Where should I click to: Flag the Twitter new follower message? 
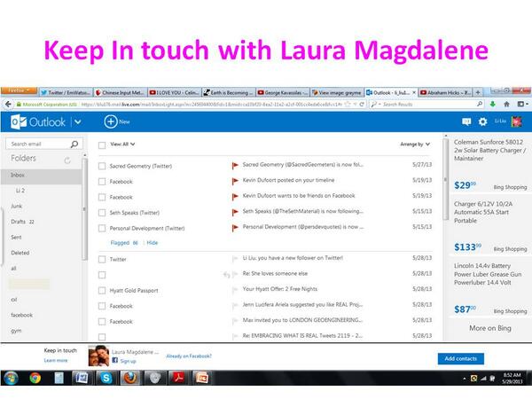point(235,259)
